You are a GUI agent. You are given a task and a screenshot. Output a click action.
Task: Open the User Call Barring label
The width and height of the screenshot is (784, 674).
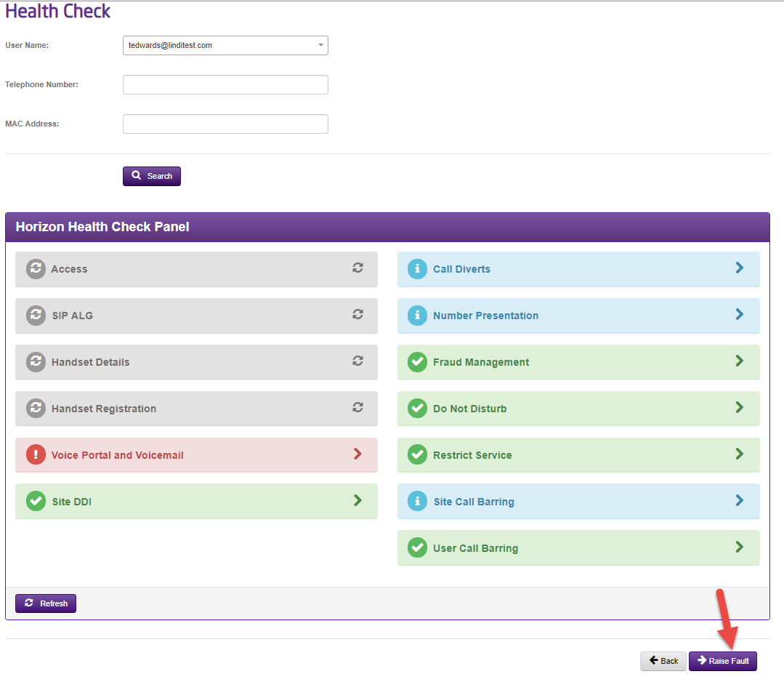coord(475,548)
